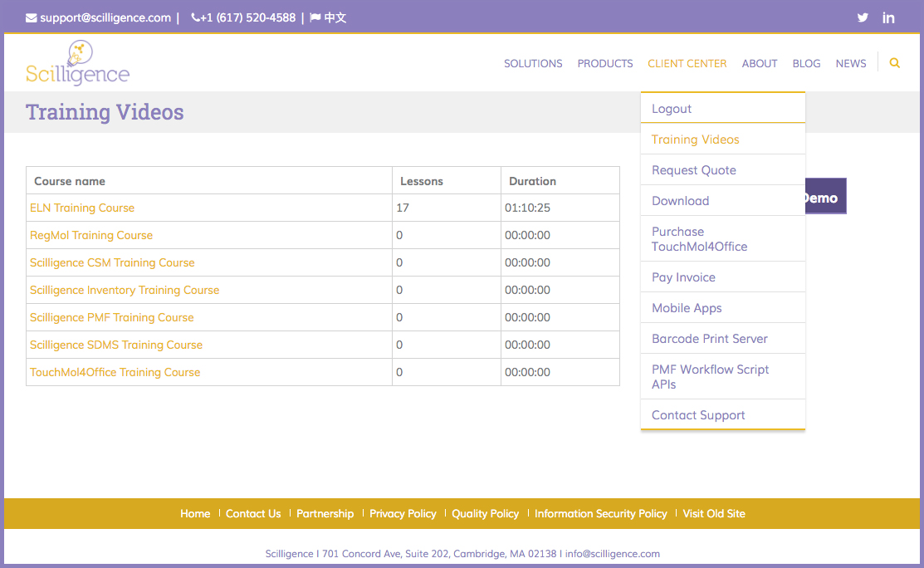
Task: Go to Home in the footer
Action: 195,514
